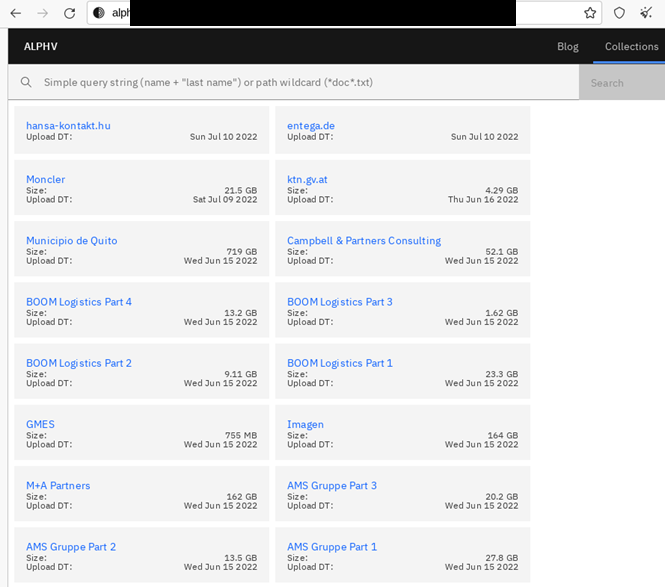
Task: Open the AMS Gruppe Part 3 entry
Action: tap(331, 486)
